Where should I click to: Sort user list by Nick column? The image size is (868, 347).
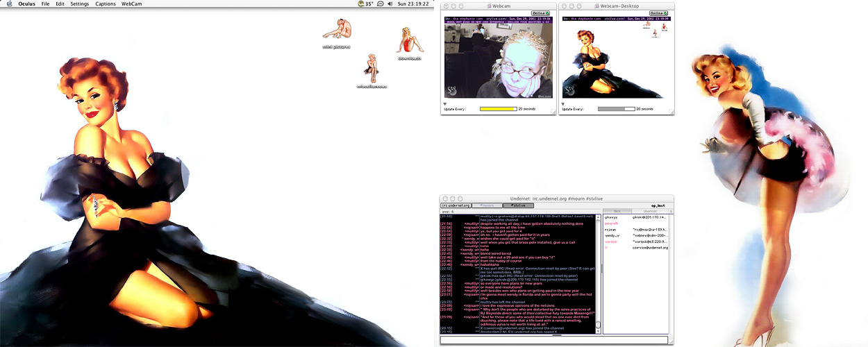(617, 211)
